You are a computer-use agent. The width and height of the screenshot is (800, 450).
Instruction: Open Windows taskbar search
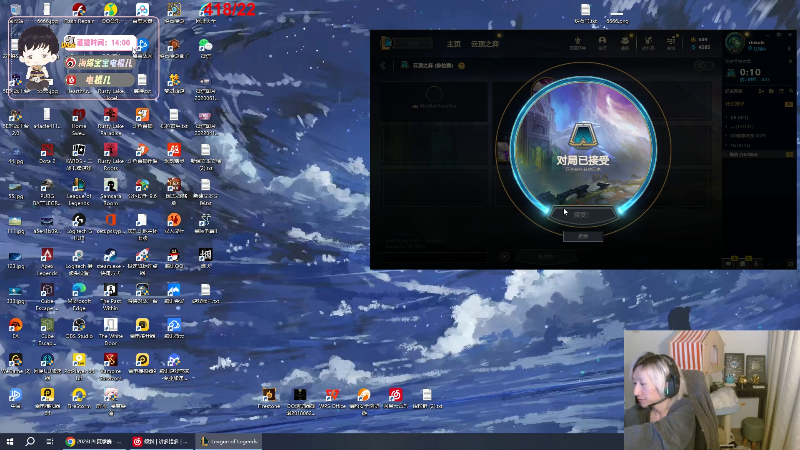point(30,441)
